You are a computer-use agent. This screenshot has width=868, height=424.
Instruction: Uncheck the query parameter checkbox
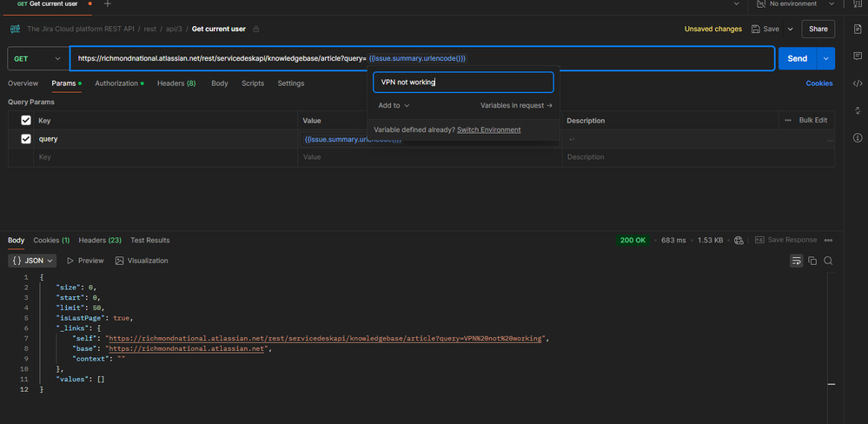tap(26, 139)
